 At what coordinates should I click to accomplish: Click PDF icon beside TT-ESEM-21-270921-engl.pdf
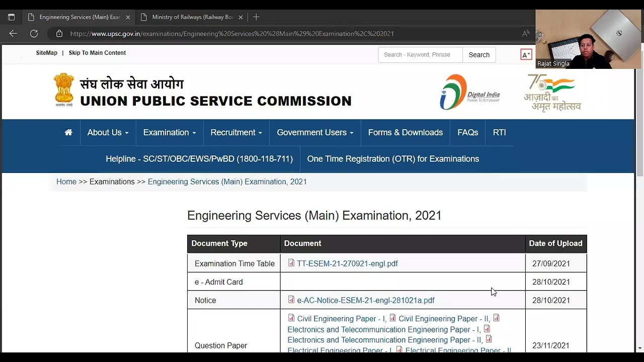click(x=291, y=263)
